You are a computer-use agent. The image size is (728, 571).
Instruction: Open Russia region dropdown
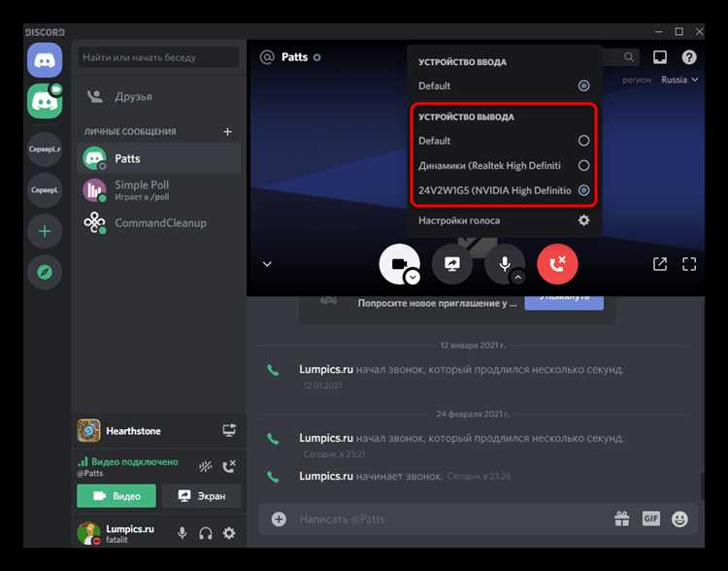[x=679, y=80]
